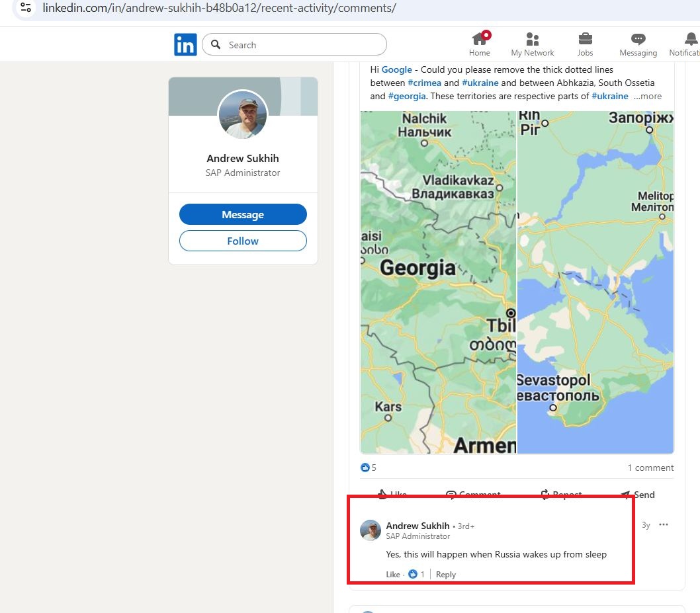Expand the post with the more link

pos(648,96)
